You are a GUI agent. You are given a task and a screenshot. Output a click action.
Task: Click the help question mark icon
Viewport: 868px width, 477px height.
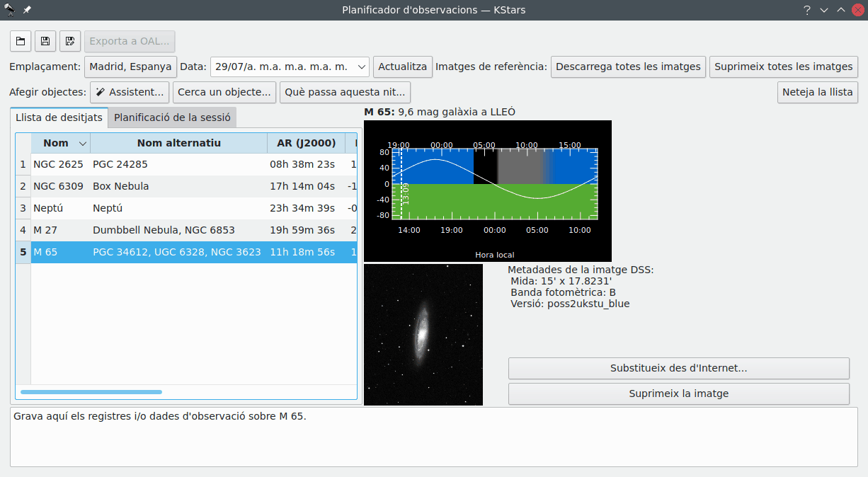point(806,10)
